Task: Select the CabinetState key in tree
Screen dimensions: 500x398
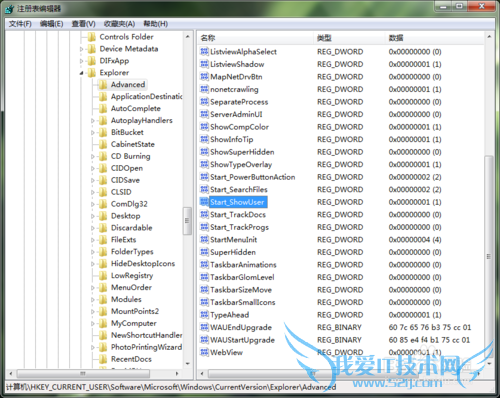Action: click(x=133, y=144)
